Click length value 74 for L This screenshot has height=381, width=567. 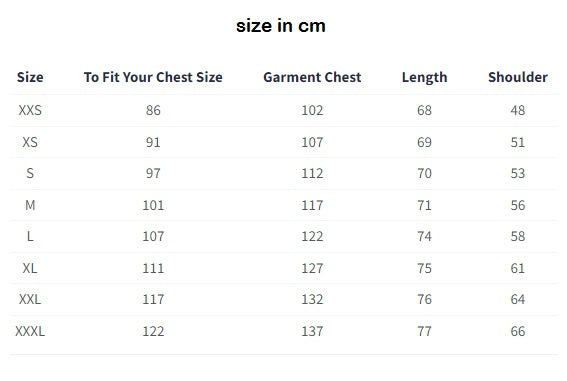pos(425,236)
